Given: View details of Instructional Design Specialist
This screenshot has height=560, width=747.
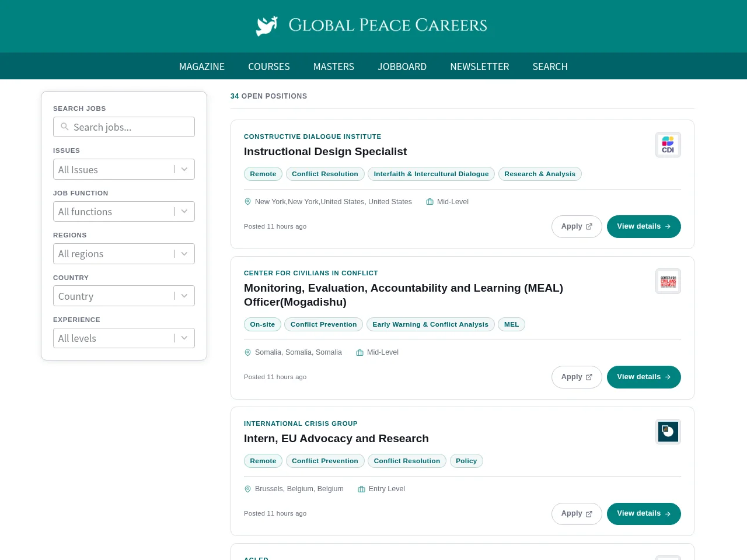Looking at the screenshot, I should 644,226.
